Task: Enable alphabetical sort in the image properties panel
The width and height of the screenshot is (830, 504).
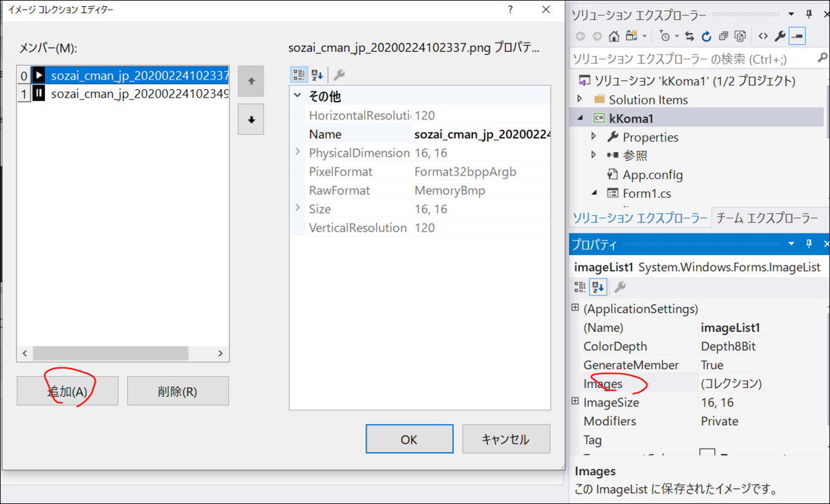Action: (317, 75)
